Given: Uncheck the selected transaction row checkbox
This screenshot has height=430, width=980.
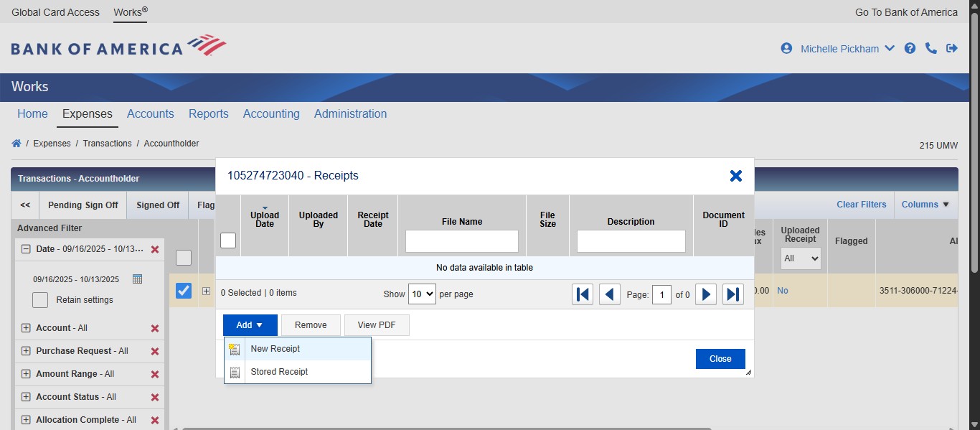Looking at the screenshot, I should (184, 291).
